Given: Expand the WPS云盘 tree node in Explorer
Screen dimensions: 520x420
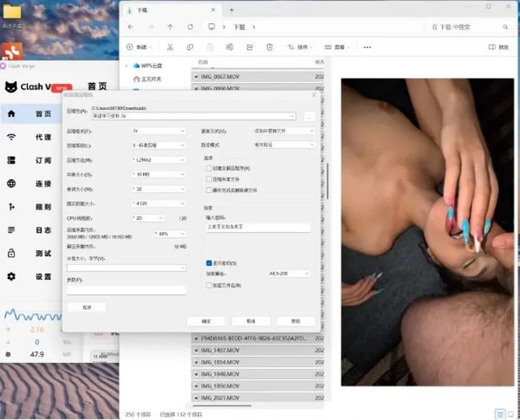Looking at the screenshot, I should pyautogui.click(x=126, y=65).
